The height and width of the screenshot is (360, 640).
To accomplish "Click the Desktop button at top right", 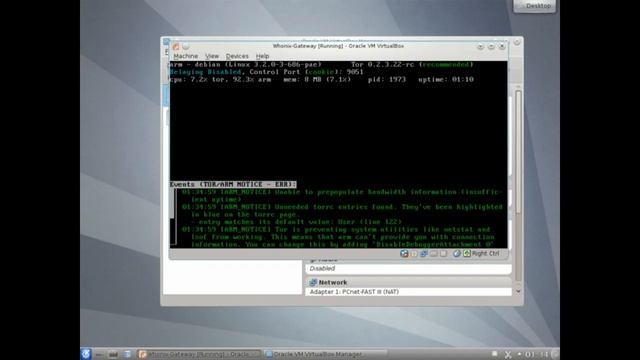I will tap(535, 6).
